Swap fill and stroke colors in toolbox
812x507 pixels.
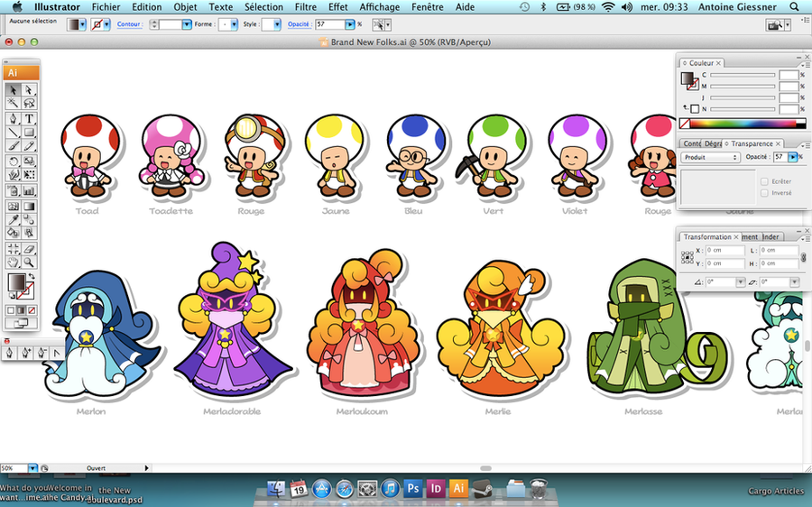click(x=32, y=277)
